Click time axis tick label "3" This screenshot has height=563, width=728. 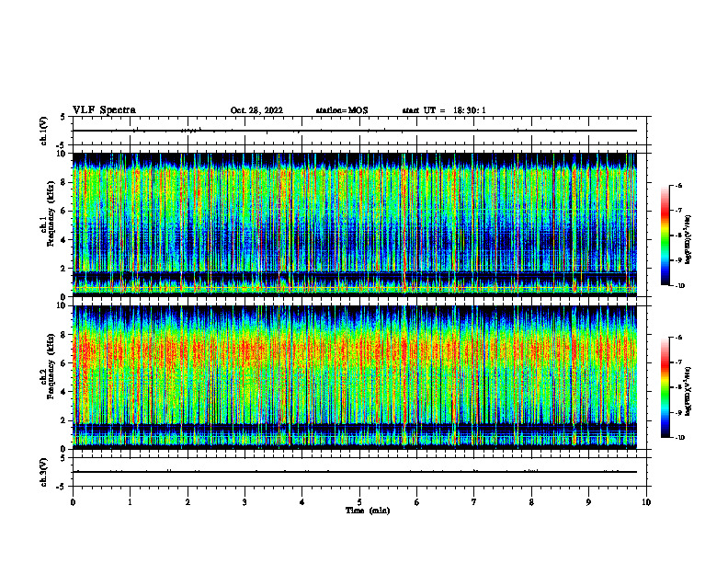click(245, 502)
